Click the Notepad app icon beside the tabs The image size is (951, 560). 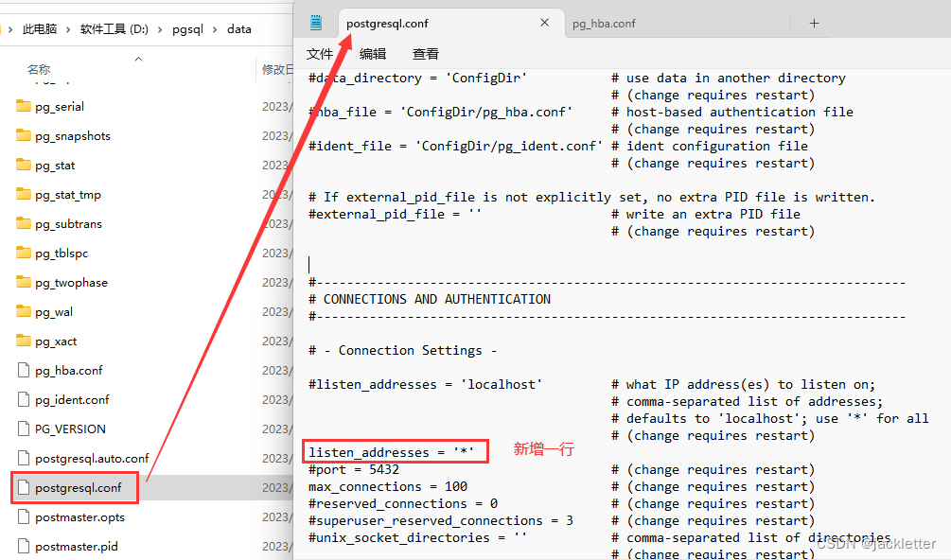point(314,22)
